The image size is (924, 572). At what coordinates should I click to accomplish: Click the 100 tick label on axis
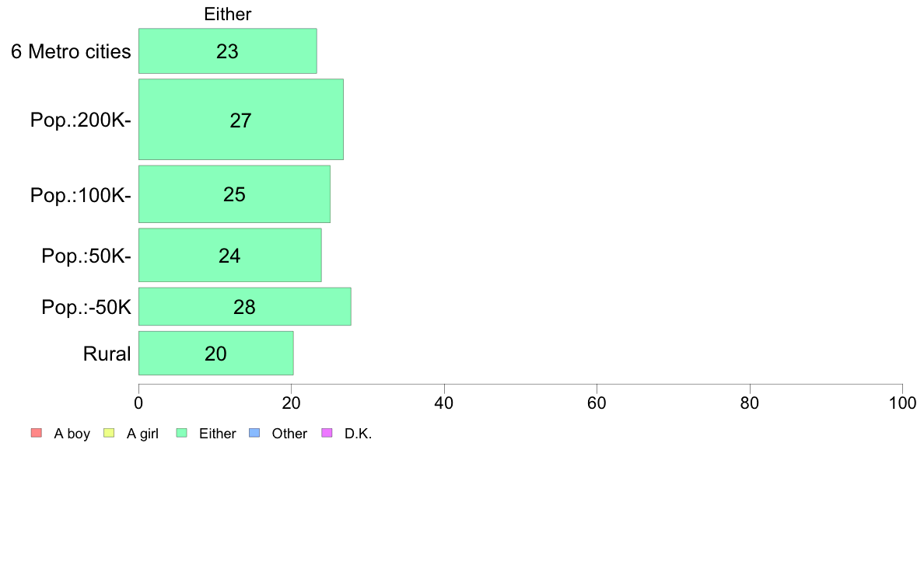[902, 403]
